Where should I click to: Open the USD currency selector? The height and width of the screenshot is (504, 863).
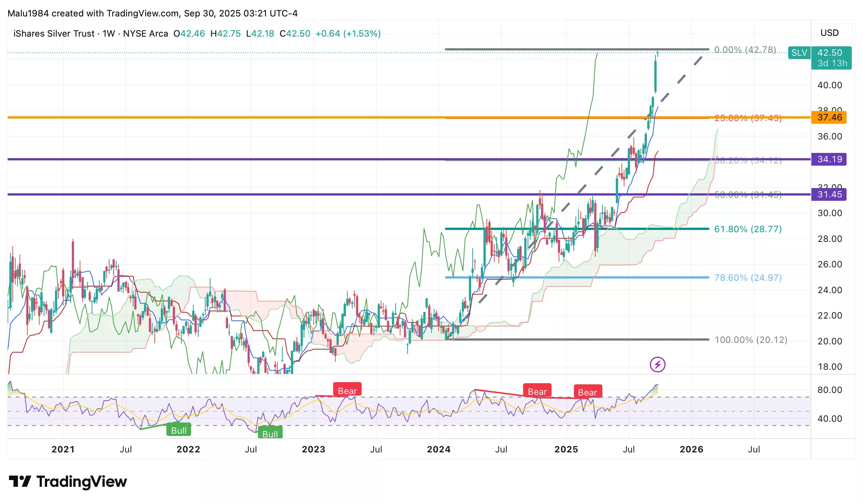(829, 33)
